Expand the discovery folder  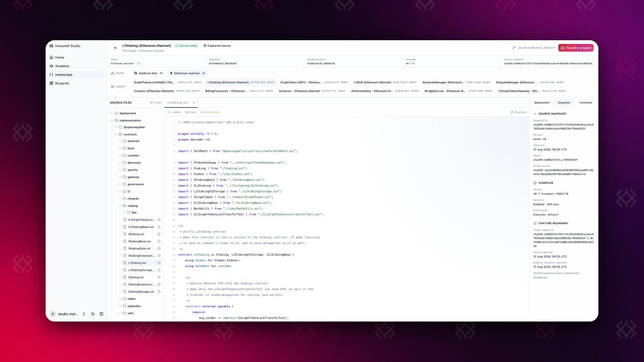[x=134, y=162]
